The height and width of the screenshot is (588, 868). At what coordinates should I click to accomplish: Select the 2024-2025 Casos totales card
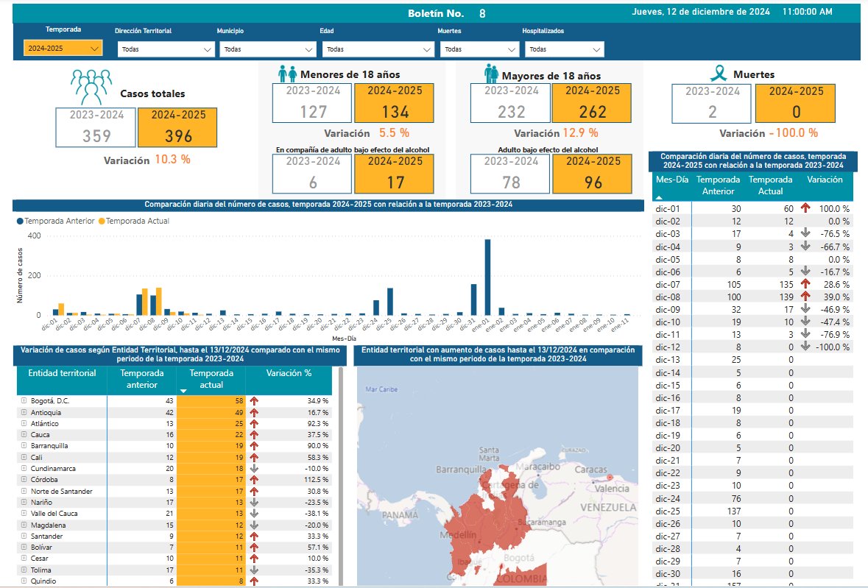(x=177, y=127)
